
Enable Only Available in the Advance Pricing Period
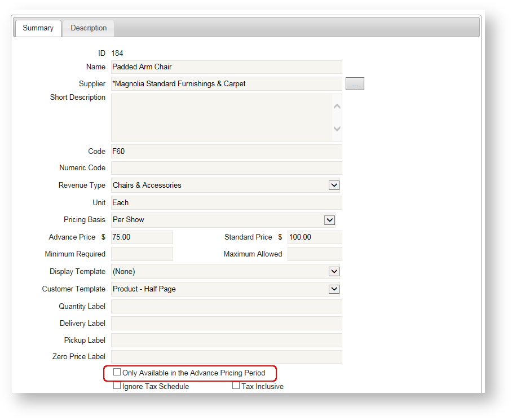coord(117,373)
